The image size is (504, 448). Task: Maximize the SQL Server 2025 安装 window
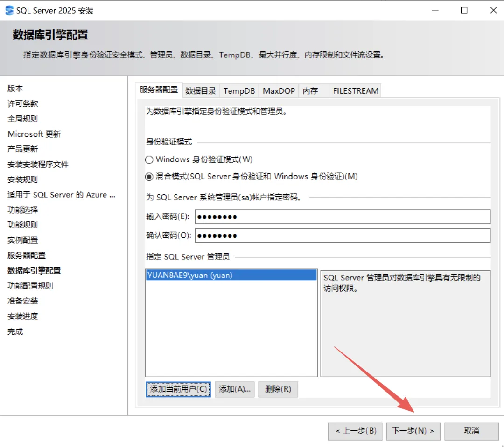coord(464,10)
